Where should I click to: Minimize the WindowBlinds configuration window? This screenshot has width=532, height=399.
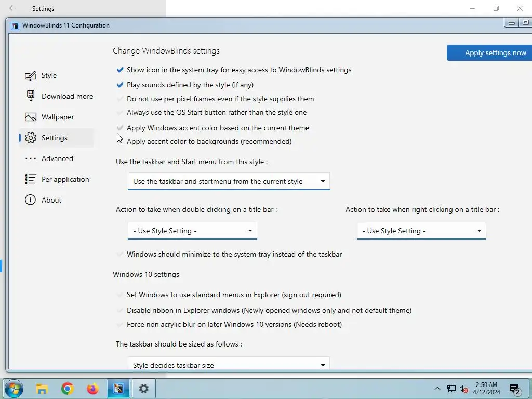(x=512, y=23)
